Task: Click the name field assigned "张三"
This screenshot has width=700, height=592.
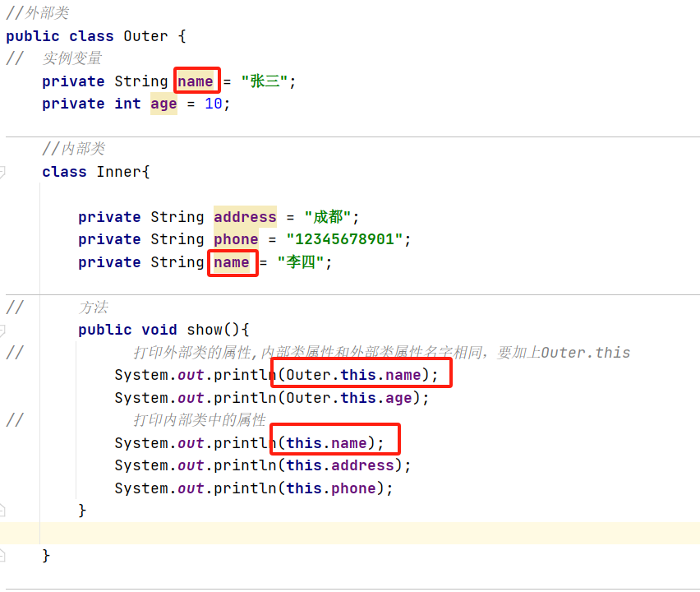Action: coord(196,81)
